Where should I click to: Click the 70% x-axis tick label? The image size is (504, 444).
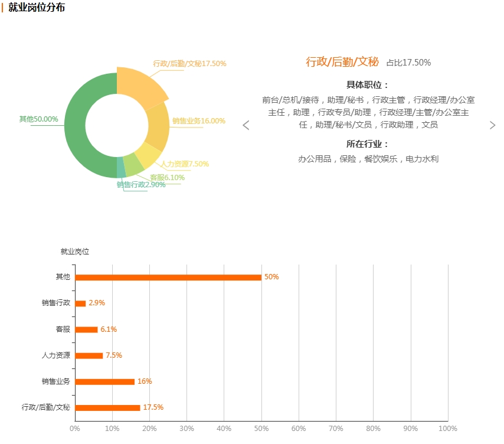[336, 429]
